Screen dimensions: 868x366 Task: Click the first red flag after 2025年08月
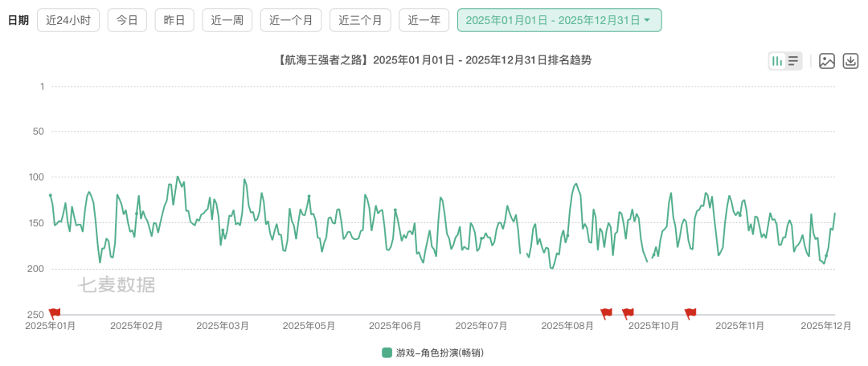click(606, 313)
